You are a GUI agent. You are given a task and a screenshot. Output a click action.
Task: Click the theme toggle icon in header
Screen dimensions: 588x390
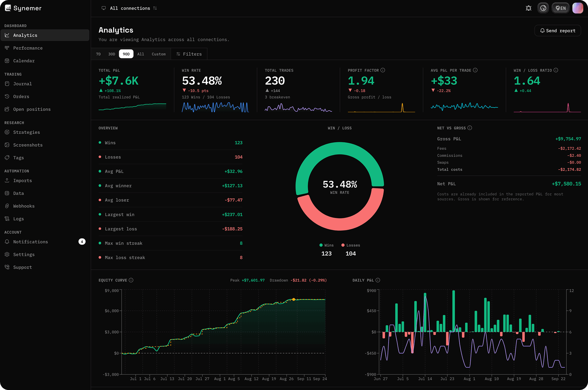(543, 8)
